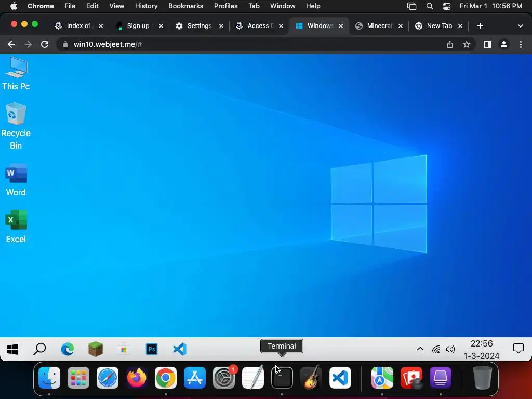The width and height of the screenshot is (532, 399).
Task: Open Control Center in menu bar
Action: click(x=447, y=6)
